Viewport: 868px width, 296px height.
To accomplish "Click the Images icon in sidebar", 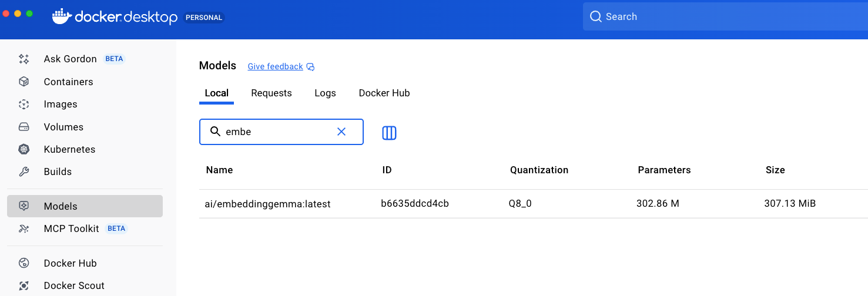I will coord(24,104).
